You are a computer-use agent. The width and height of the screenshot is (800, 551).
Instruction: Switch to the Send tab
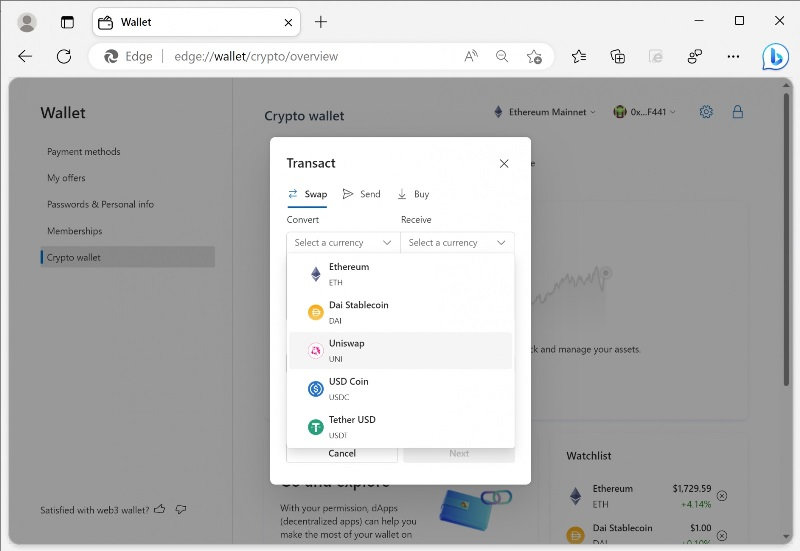(361, 194)
